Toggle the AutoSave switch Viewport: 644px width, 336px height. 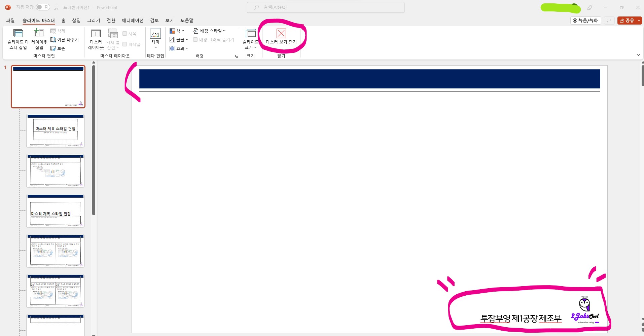[x=43, y=7]
